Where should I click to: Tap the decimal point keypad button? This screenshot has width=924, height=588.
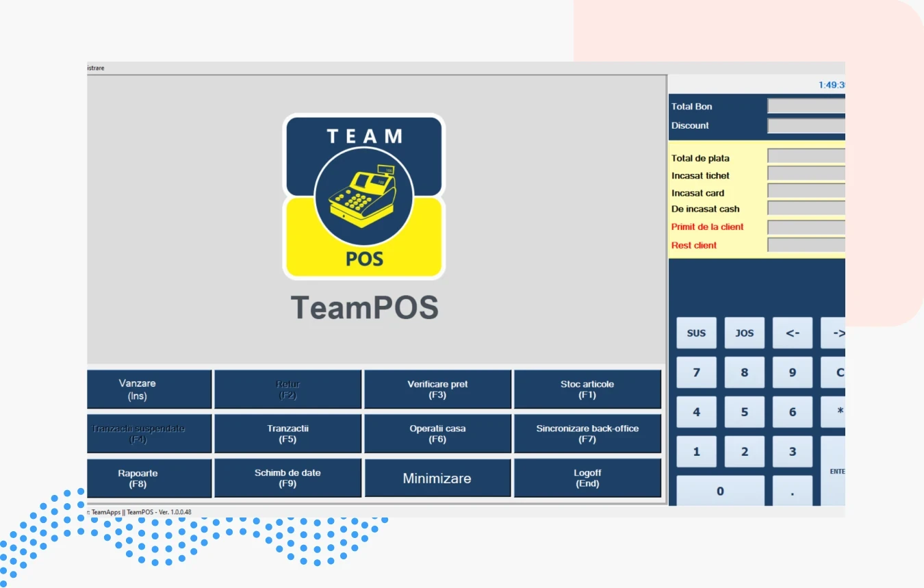(x=793, y=491)
